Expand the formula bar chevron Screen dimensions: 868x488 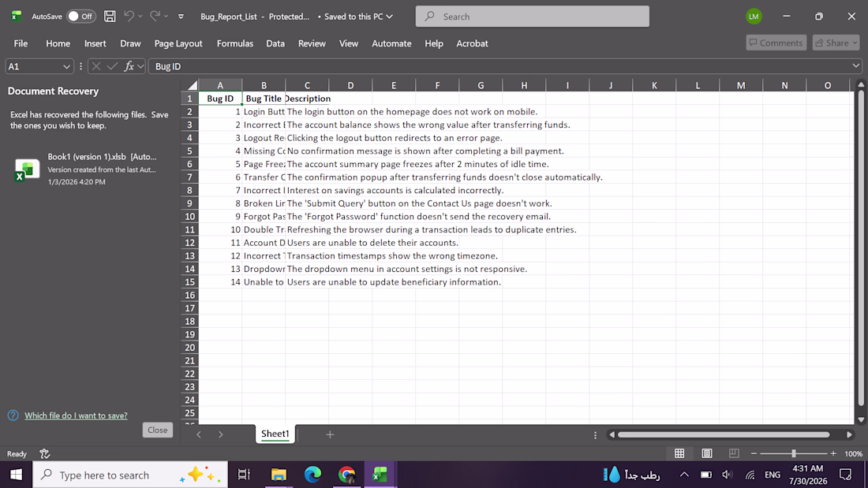pos(856,66)
